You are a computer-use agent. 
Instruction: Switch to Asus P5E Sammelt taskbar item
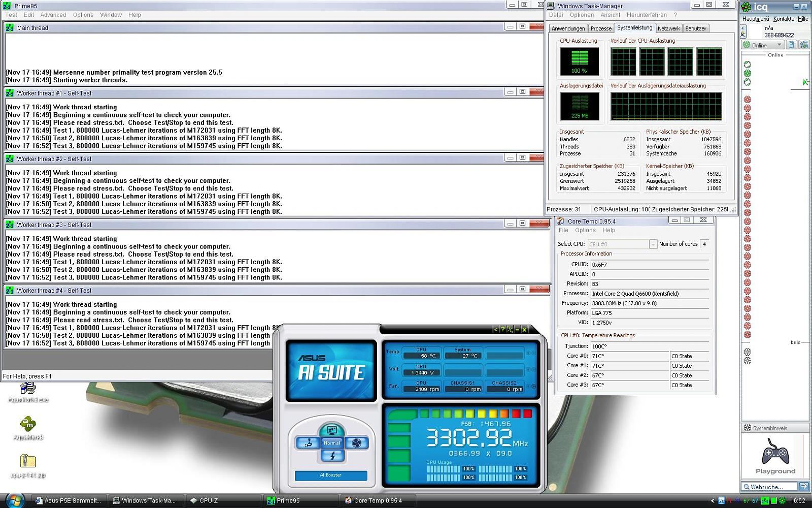[69, 500]
